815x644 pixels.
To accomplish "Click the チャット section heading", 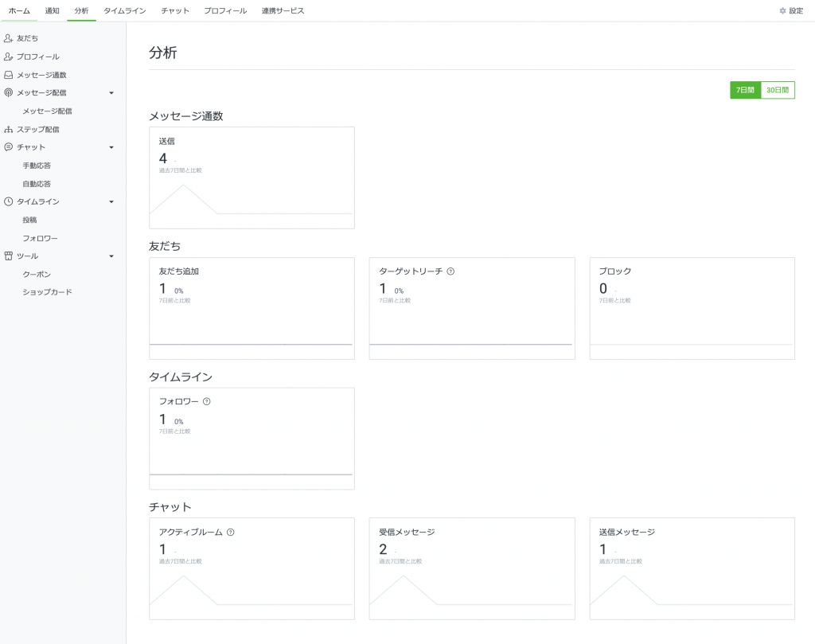I will click(170, 507).
